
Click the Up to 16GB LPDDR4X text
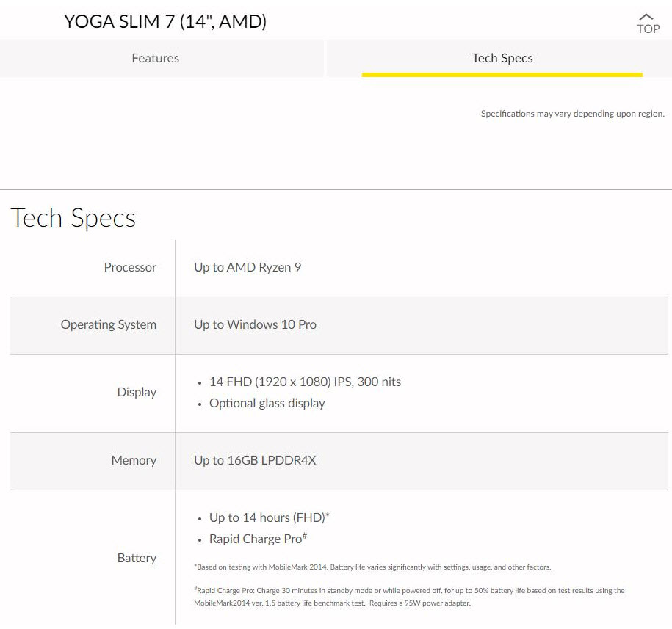255,460
